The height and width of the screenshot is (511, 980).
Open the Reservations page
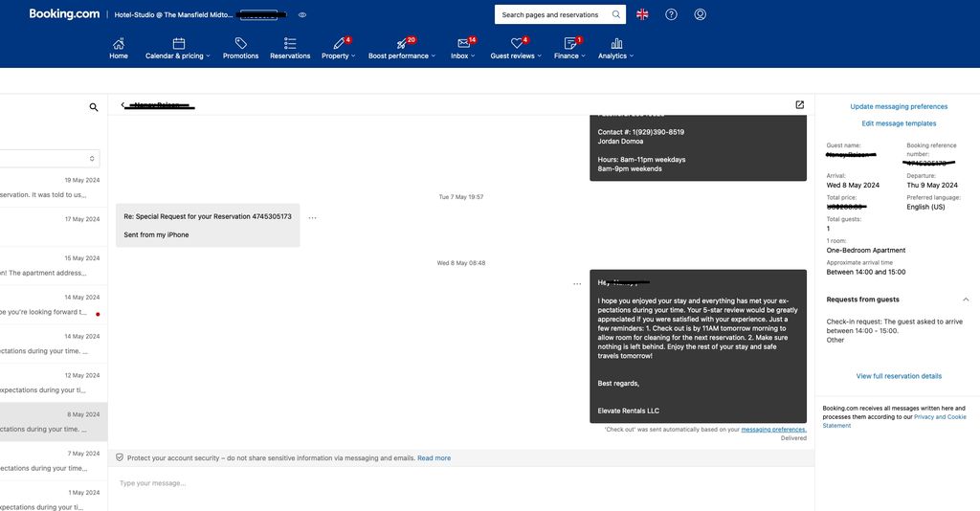(290, 49)
